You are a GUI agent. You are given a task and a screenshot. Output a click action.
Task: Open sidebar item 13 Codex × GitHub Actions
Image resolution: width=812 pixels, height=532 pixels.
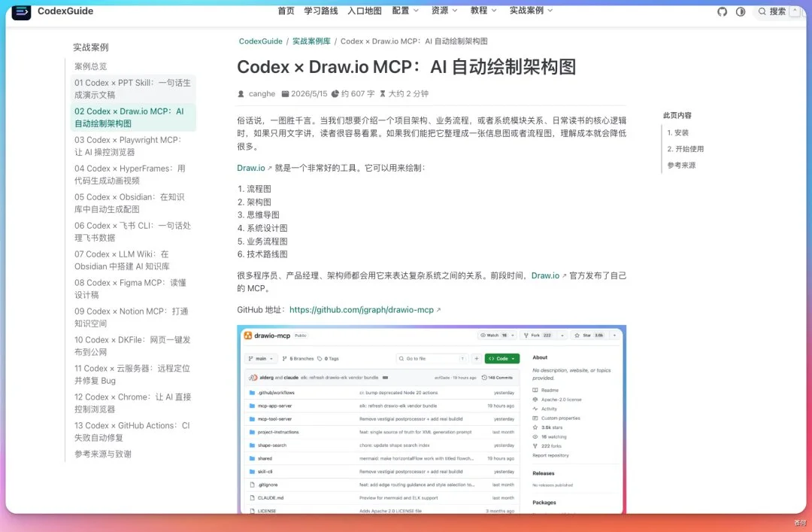click(133, 431)
